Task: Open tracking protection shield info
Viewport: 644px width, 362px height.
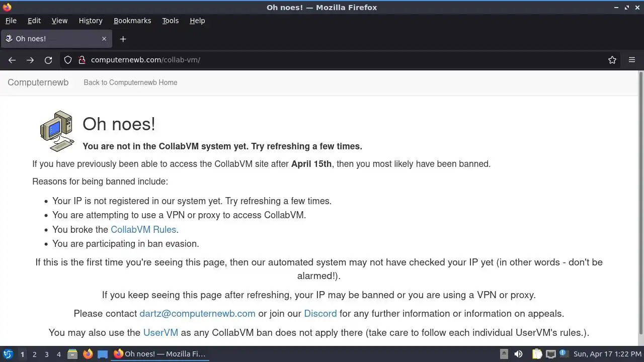Action: pyautogui.click(x=68, y=60)
